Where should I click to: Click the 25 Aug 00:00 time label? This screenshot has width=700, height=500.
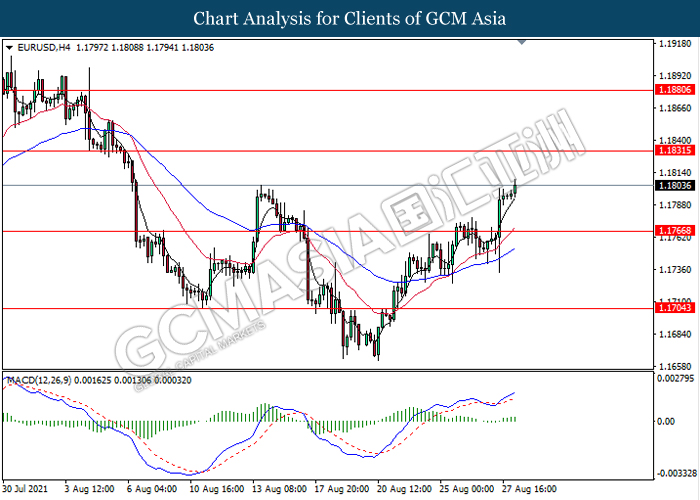click(x=467, y=489)
